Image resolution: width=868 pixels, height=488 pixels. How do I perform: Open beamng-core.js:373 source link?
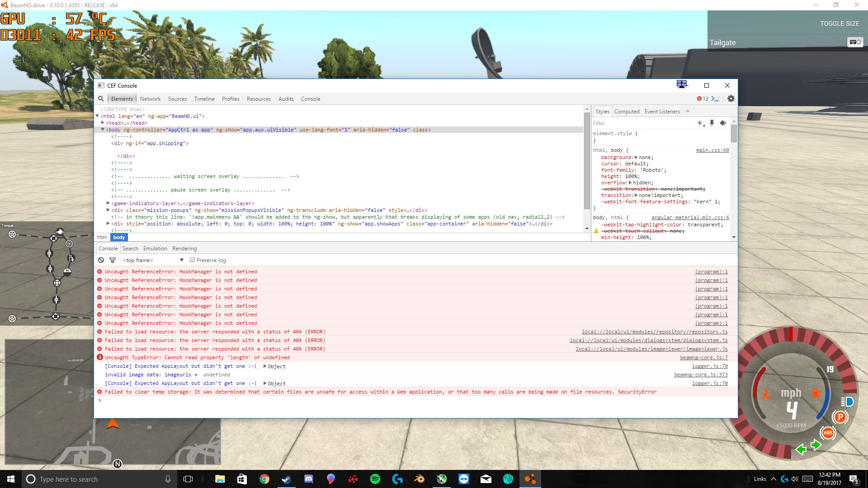(x=701, y=375)
